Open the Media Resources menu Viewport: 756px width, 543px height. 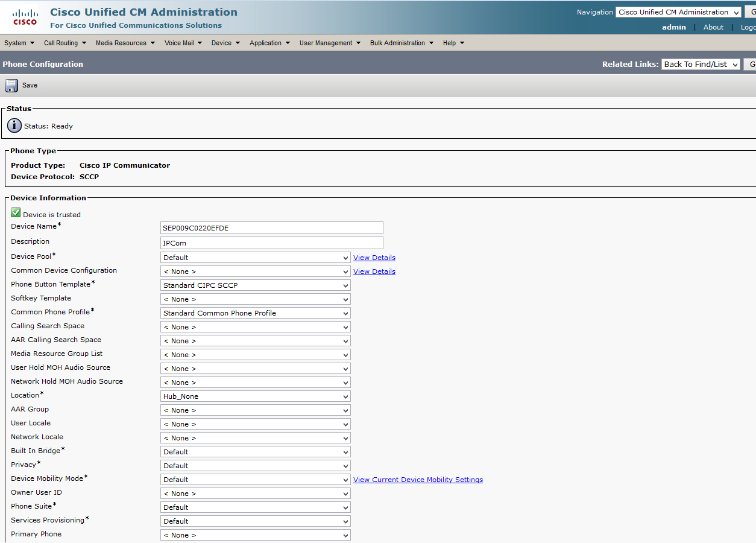[x=125, y=43]
